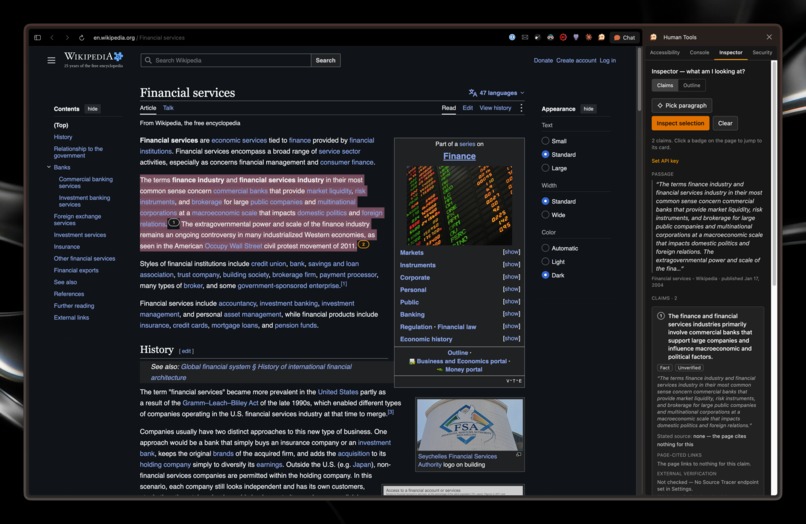
Task: Click into the Search Wikipedia field
Action: [226, 60]
